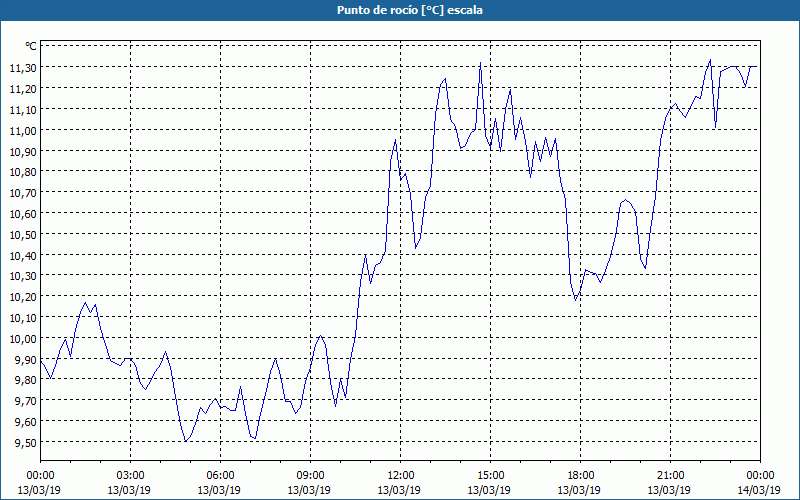800x500 pixels.
Task: Click the 18:00 time label
Action: point(581,476)
